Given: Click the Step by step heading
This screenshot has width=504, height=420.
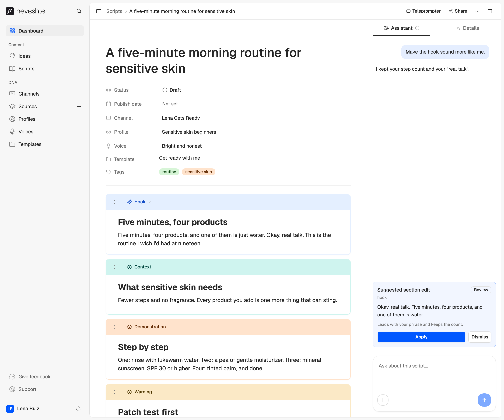Looking at the screenshot, I should click(143, 347).
